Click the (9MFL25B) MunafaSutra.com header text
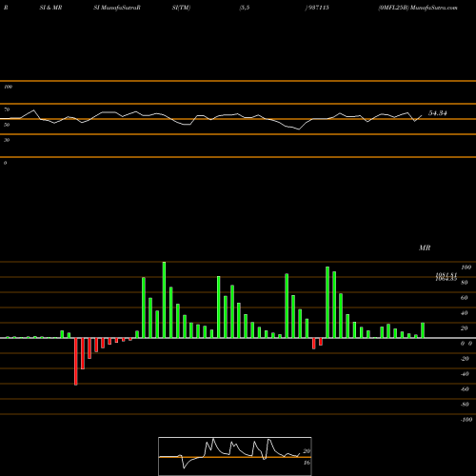This screenshot has width=476, height=476. click(x=418, y=8)
